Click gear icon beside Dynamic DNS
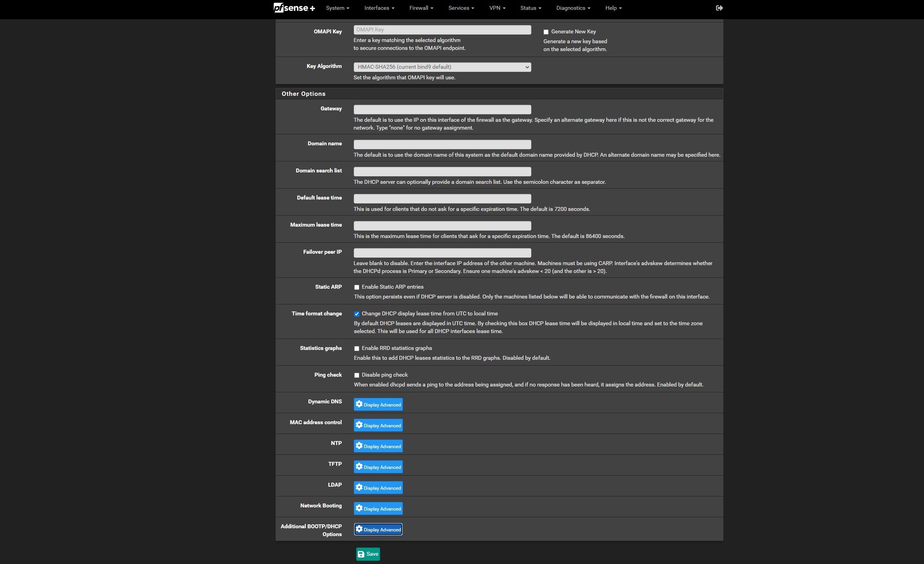Image resolution: width=924 pixels, height=564 pixels. point(359,404)
